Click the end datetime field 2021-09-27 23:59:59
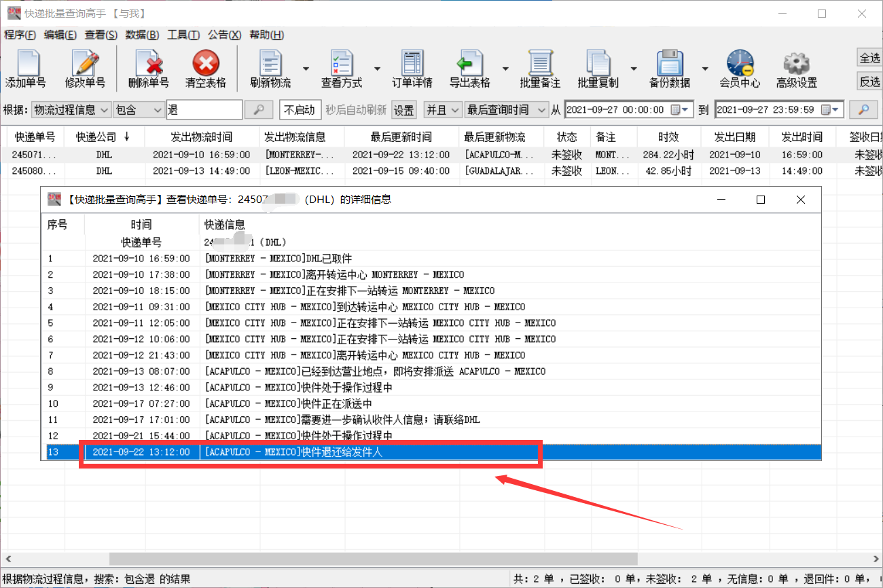 pyautogui.click(x=779, y=109)
